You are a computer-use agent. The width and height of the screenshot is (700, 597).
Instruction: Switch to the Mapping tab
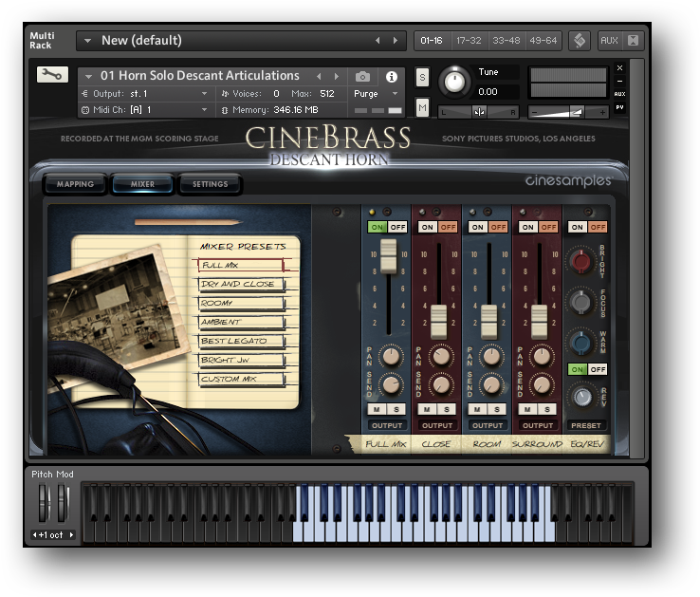pyautogui.click(x=75, y=184)
